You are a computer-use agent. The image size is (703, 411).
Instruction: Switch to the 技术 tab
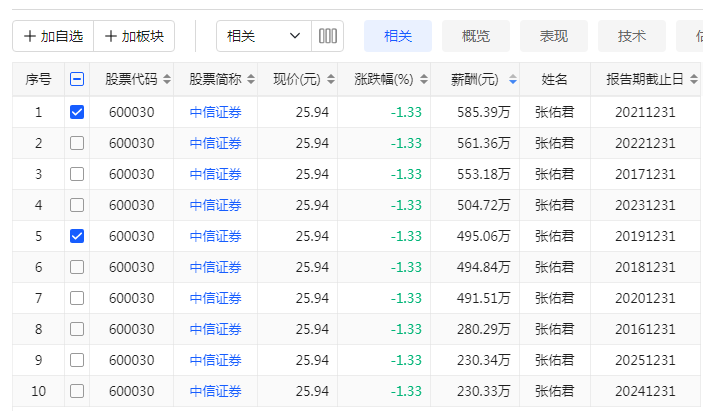pyautogui.click(x=632, y=36)
